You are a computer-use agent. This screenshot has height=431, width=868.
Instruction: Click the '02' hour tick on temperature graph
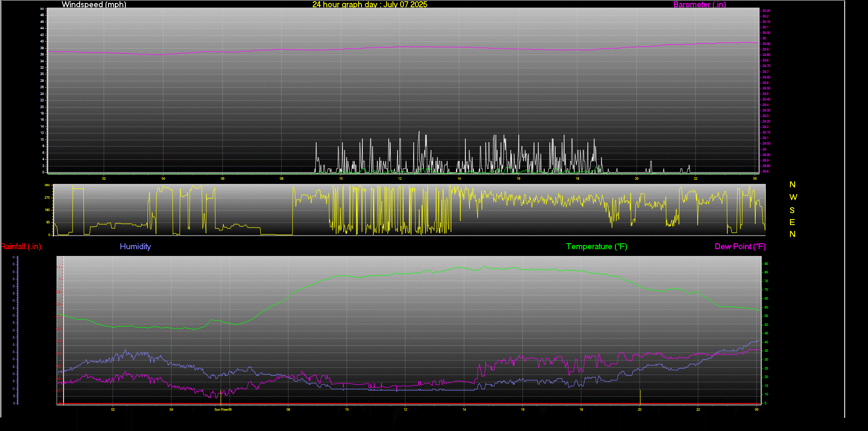113,409
